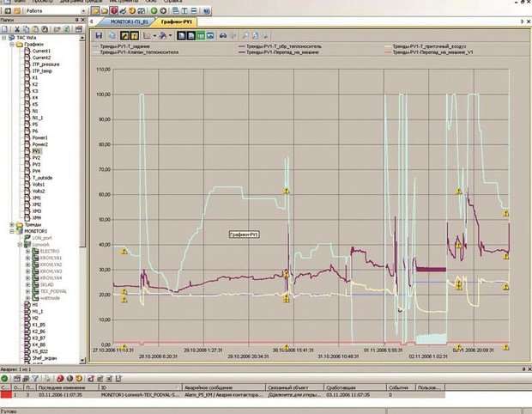The width and height of the screenshot is (532, 414).
Task: Click the 'Связанный объект' column header
Action: [294, 387]
